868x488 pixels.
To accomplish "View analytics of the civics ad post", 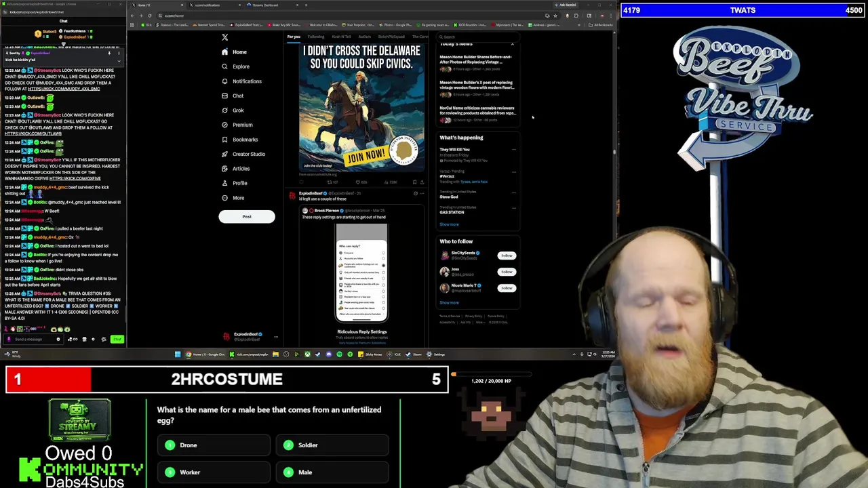I will pyautogui.click(x=389, y=182).
